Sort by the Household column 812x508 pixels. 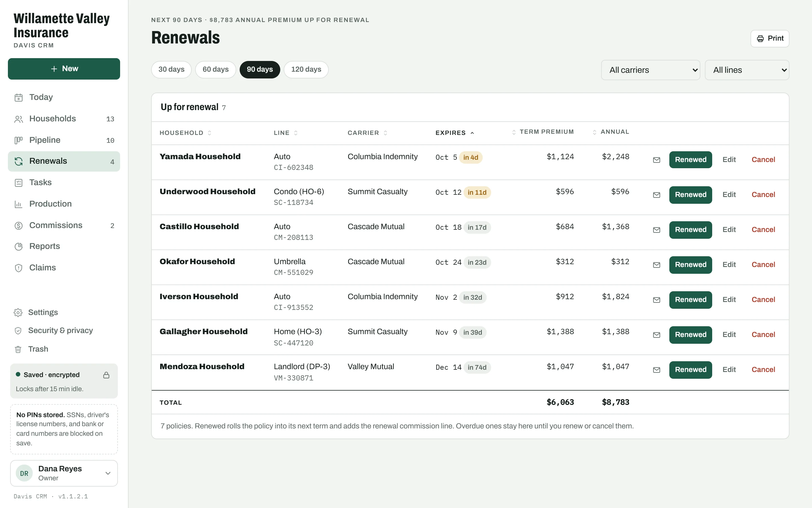pos(185,133)
